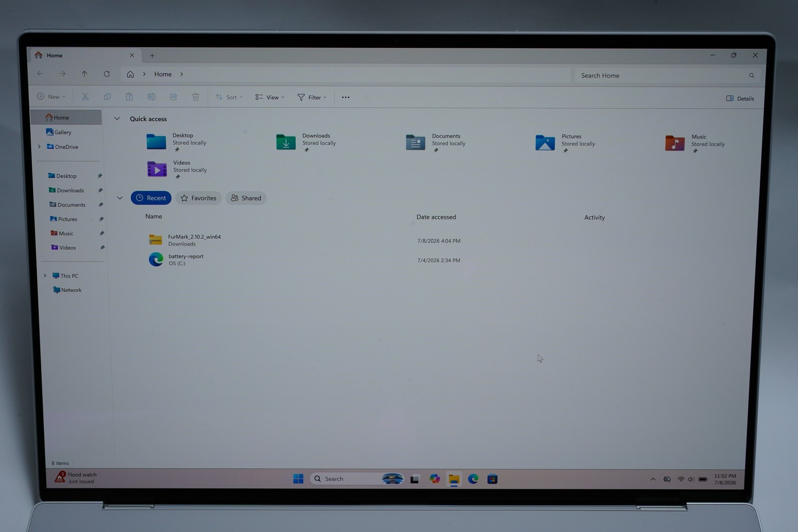The image size is (798, 532).
Task: Open the Filter dropdown
Action: click(x=312, y=97)
